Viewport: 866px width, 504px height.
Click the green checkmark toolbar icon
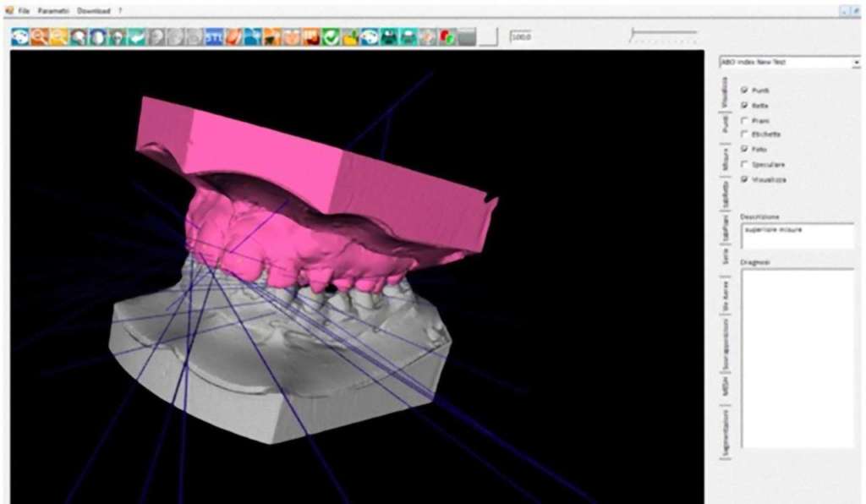332,37
